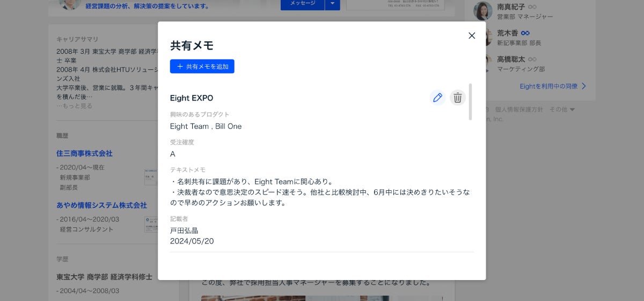
Task: Click the 共有メモを追加 button
Action: 202,66
